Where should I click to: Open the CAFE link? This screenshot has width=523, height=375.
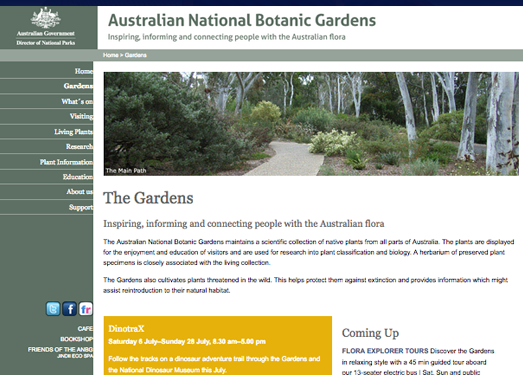tap(85, 329)
